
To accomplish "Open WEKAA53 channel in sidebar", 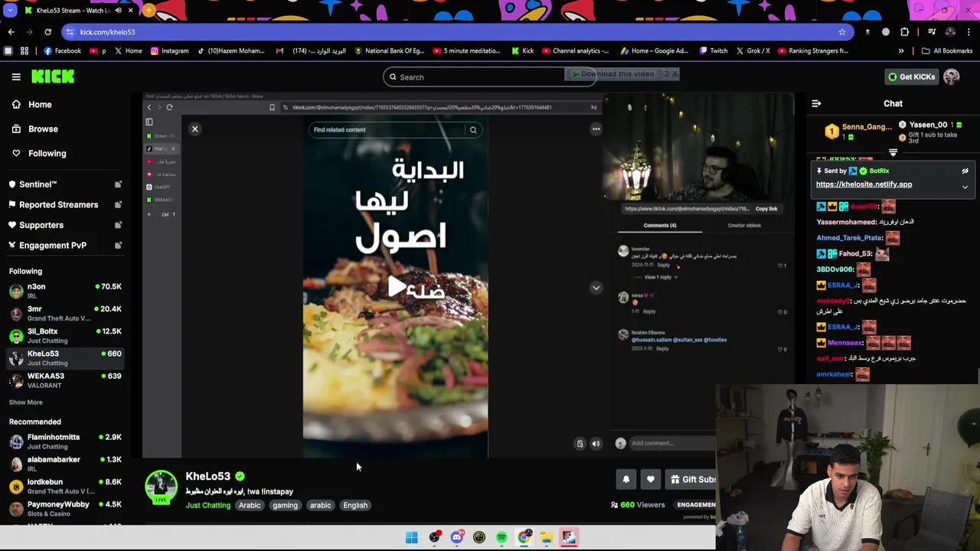I will 65,380.
